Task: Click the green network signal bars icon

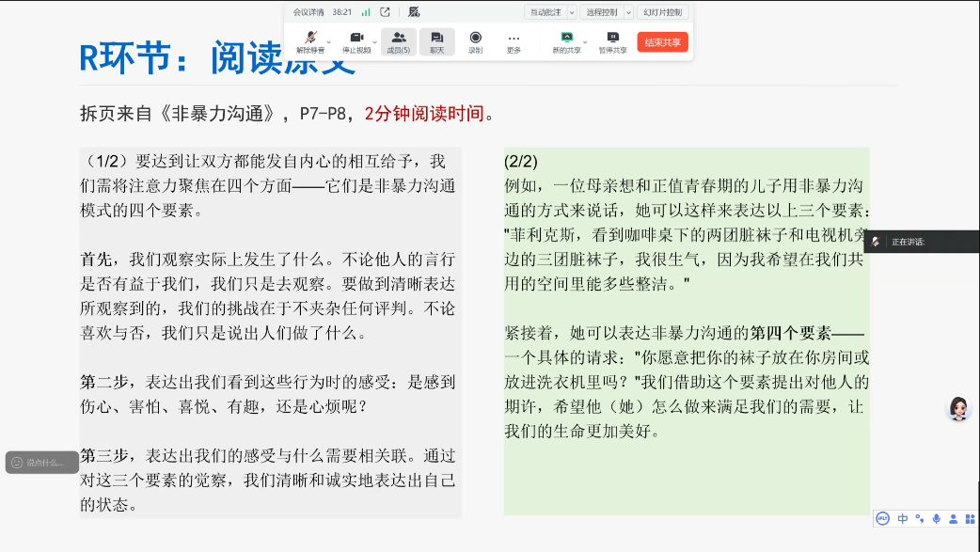Action: (x=365, y=12)
